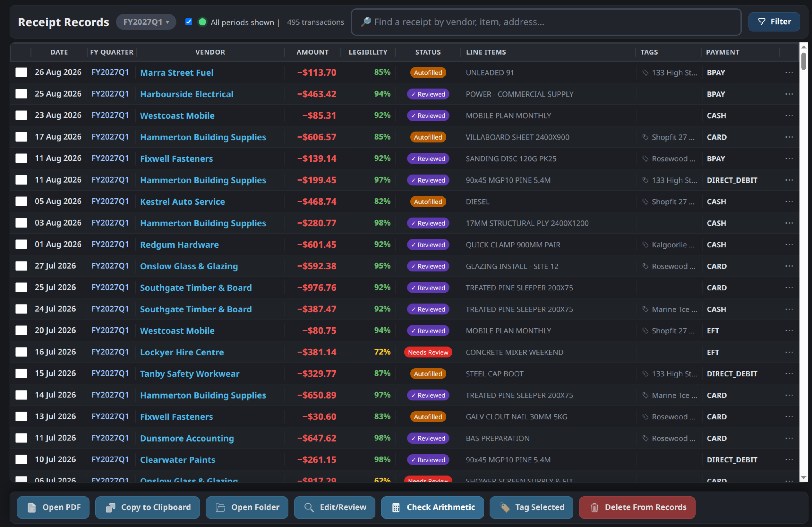Click the Delete From Records trash icon
Image resolution: width=812 pixels, height=527 pixels.
[x=594, y=507]
